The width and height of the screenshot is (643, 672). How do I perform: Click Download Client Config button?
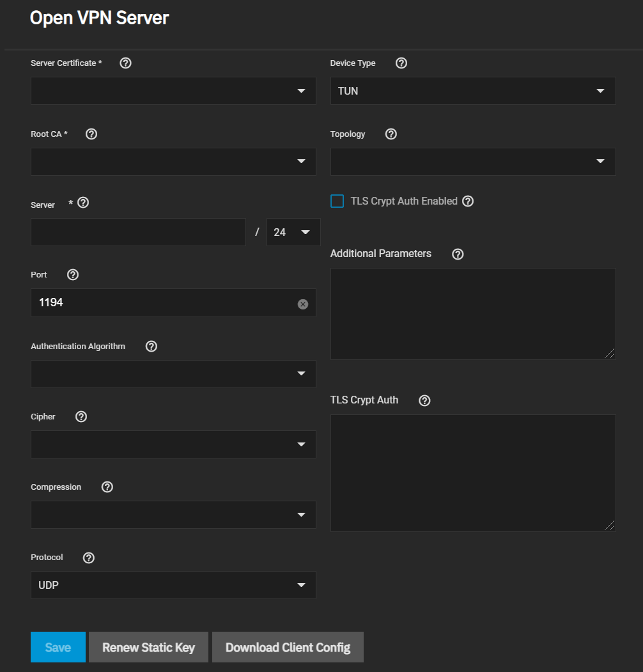pos(288,647)
